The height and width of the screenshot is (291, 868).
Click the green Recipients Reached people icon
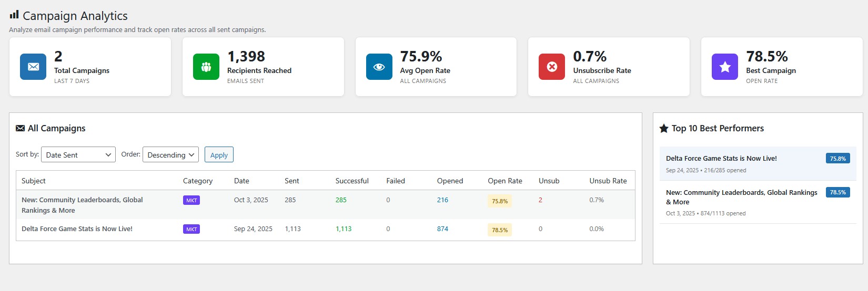[206, 67]
